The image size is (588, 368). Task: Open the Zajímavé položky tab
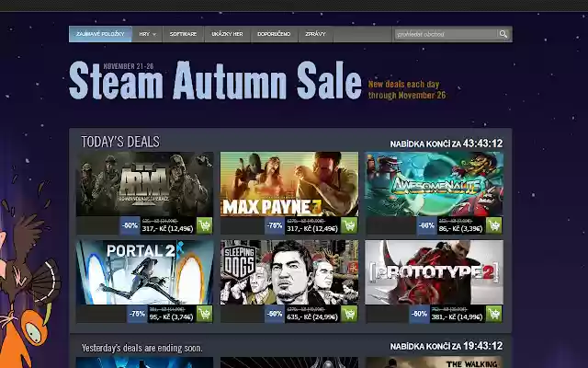[x=100, y=34]
